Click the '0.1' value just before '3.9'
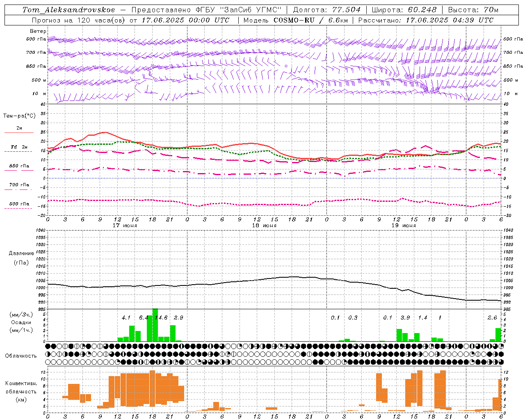The width and height of the screenshot is (525, 420). pyautogui.click(x=388, y=317)
